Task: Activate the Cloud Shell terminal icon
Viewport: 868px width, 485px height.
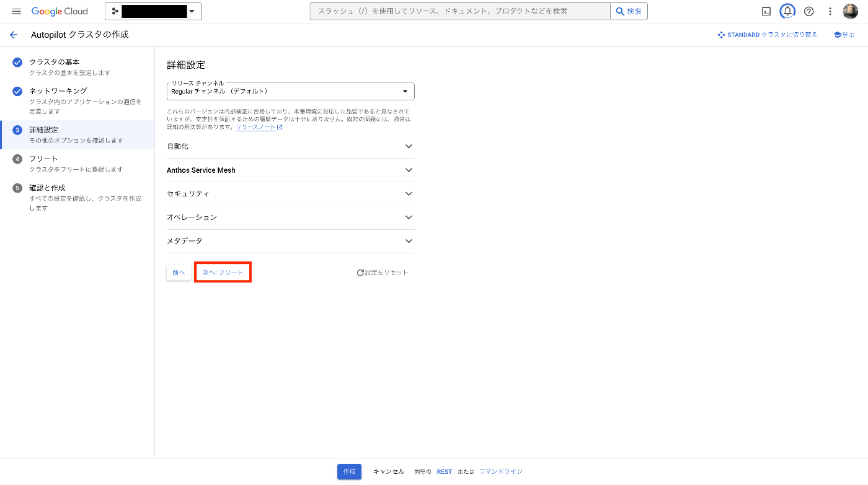Action: click(766, 11)
